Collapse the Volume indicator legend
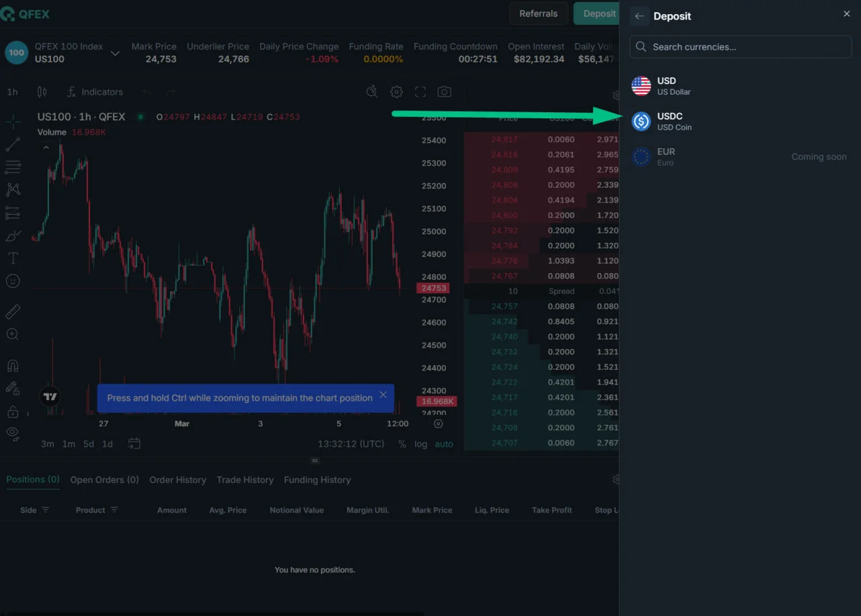 click(x=46, y=147)
